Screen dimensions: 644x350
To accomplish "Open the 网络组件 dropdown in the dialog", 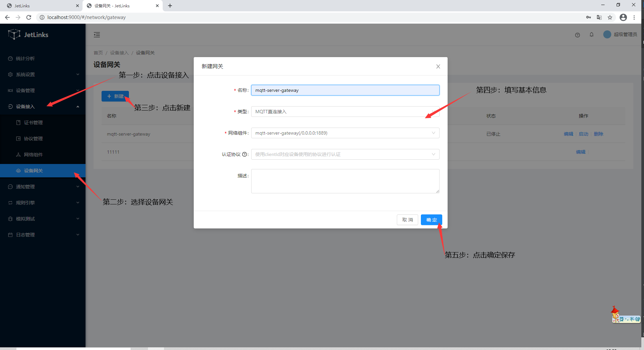I will (x=345, y=133).
